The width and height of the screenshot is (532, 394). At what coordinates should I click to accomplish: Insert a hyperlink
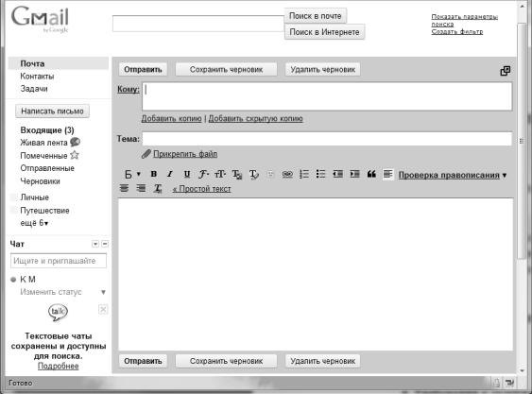click(x=287, y=174)
